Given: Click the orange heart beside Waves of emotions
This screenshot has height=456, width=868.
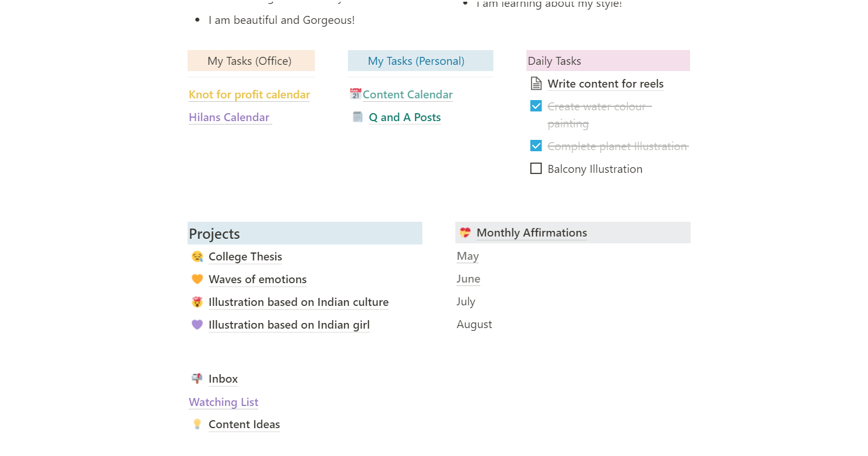Looking at the screenshot, I should tap(197, 279).
